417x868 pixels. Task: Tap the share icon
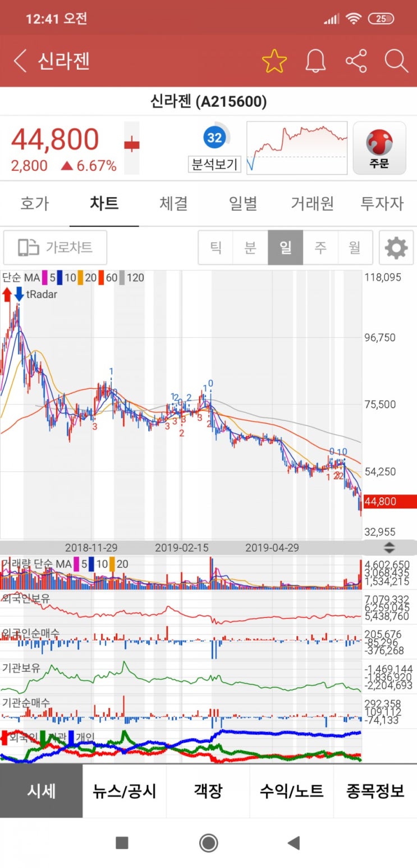click(356, 61)
